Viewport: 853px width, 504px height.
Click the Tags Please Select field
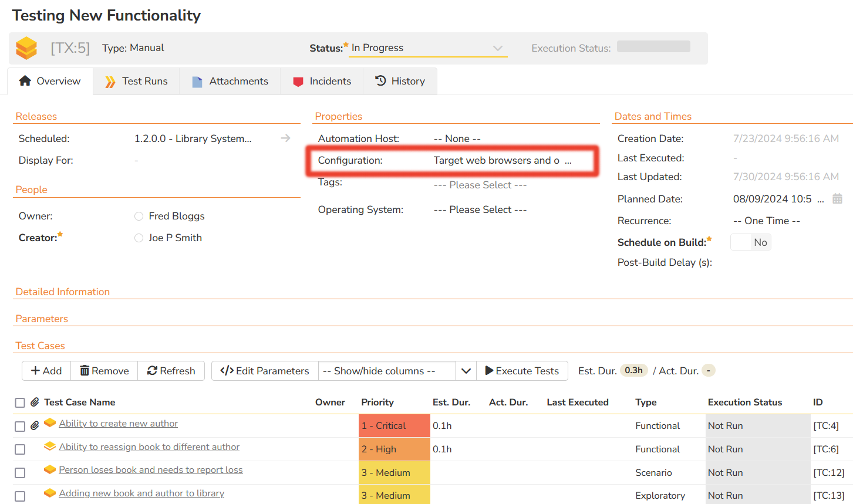480,185
